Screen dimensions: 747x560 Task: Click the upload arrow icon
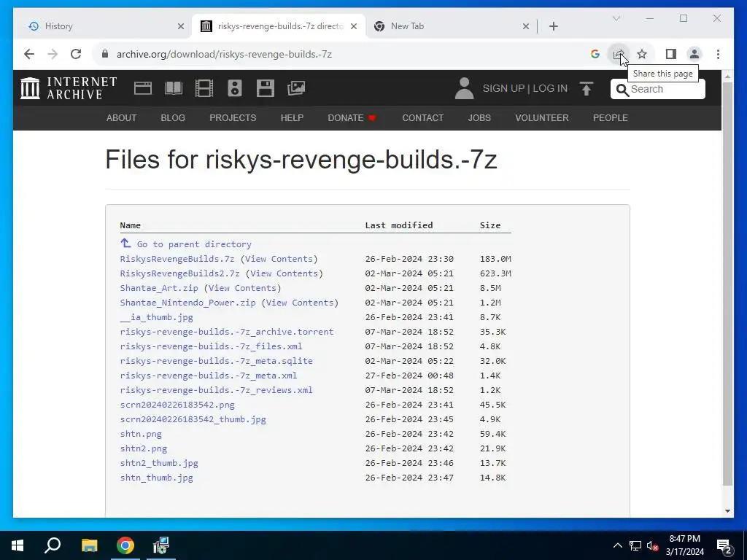(587, 88)
